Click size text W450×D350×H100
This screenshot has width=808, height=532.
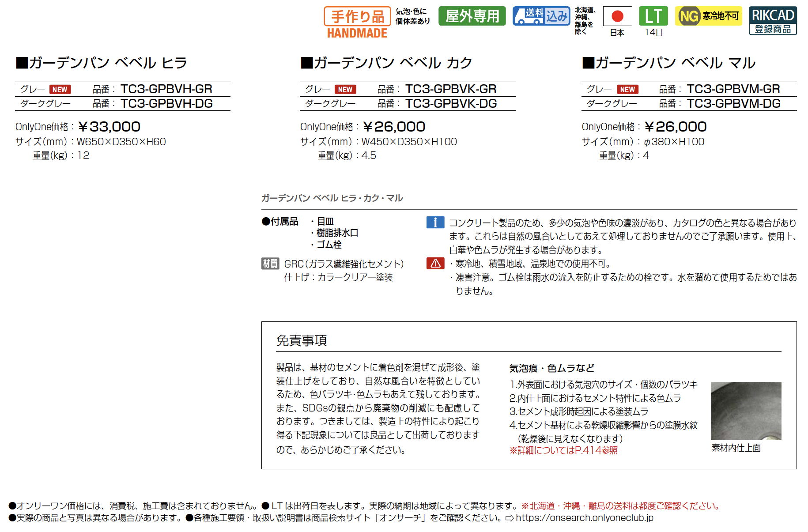tap(409, 142)
